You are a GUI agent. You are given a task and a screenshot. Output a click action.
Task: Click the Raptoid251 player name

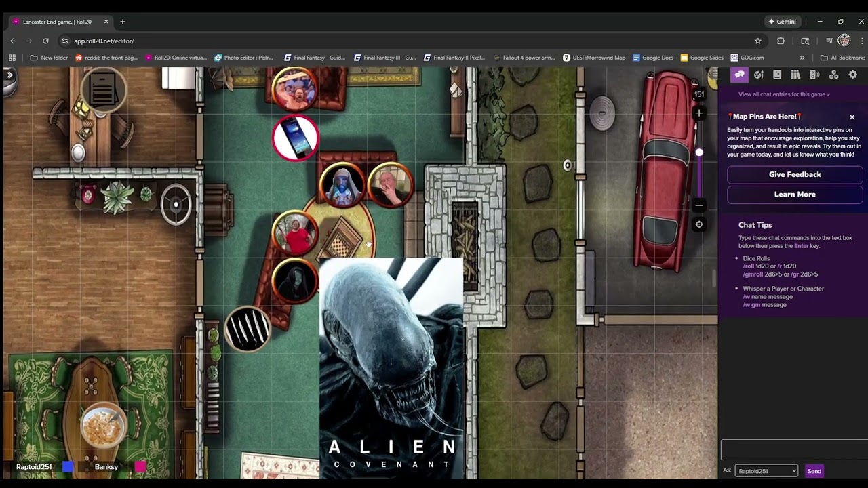tap(34, 467)
